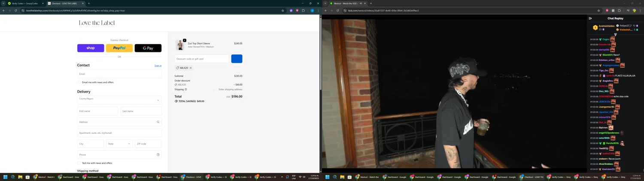Open Microsoft Store on left taskbar
Screen dimensions: 644x181
click(27, 177)
